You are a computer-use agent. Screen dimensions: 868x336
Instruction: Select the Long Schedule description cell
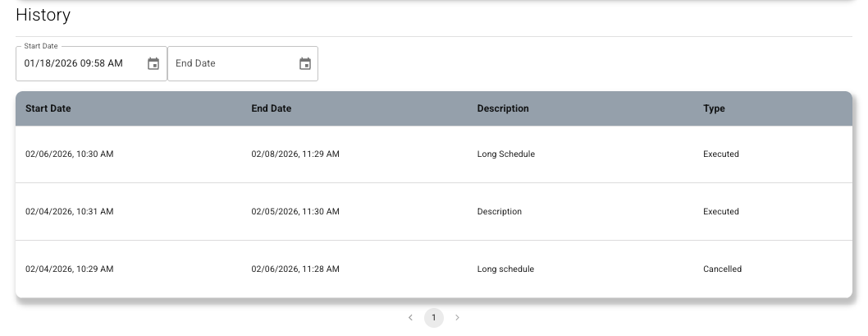click(505, 154)
